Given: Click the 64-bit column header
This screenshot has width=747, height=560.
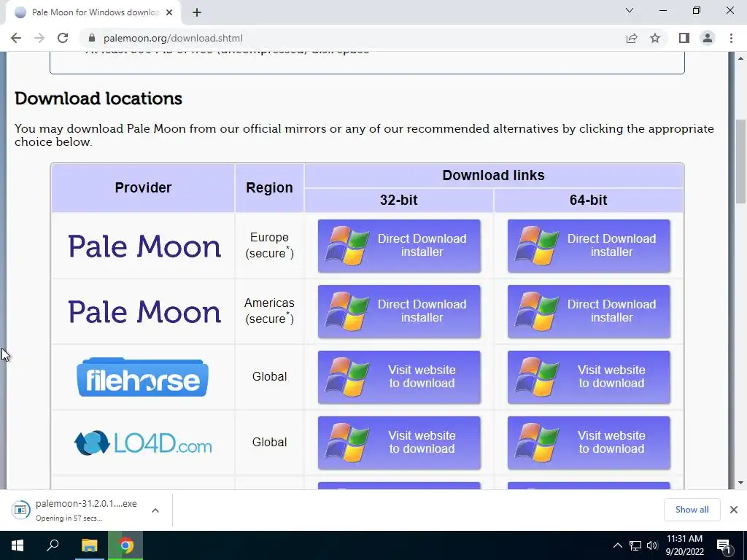Looking at the screenshot, I should [x=589, y=200].
